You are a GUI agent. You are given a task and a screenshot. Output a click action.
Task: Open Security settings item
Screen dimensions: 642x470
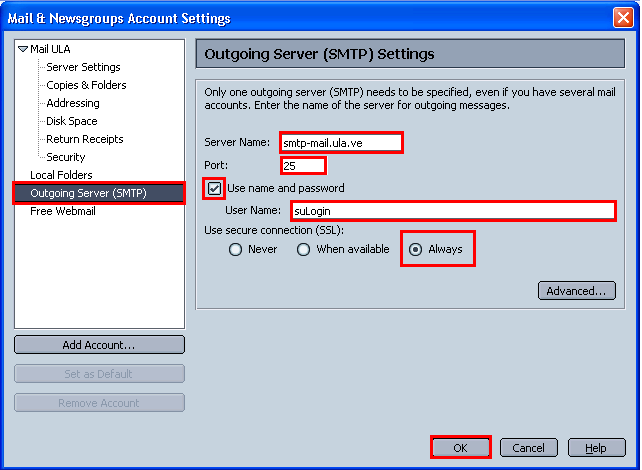(66, 157)
